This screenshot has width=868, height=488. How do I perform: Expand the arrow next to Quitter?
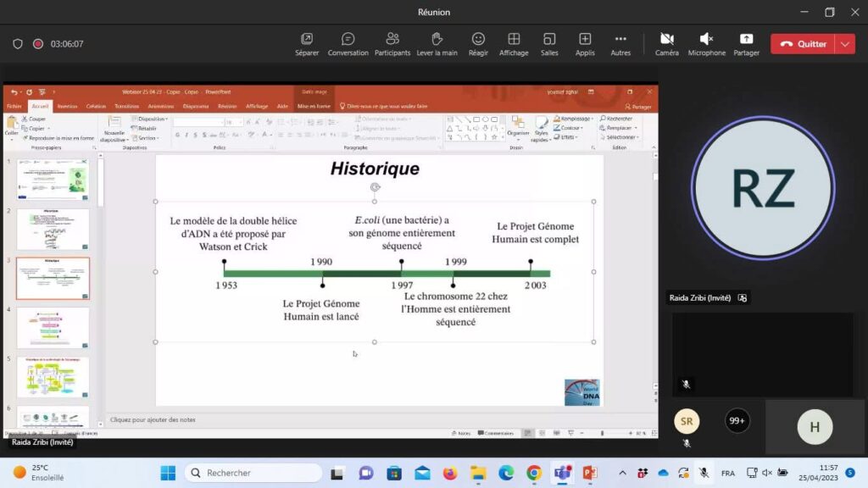click(844, 44)
